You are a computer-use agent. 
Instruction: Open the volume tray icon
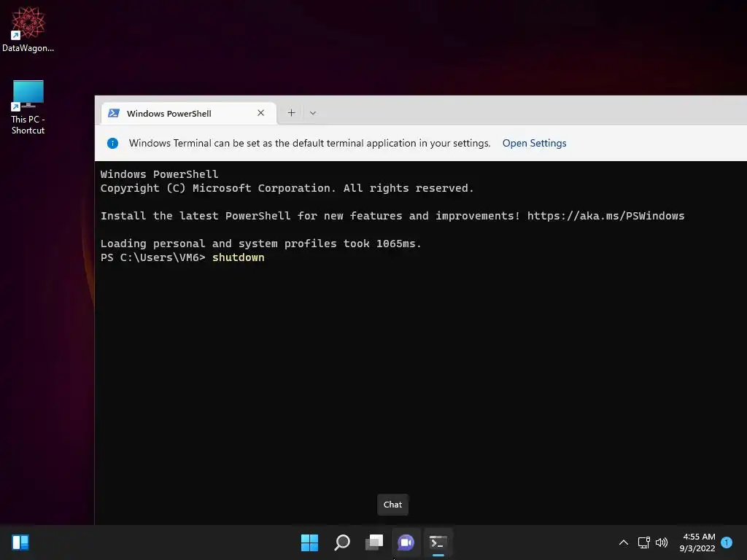click(x=662, y=542)
